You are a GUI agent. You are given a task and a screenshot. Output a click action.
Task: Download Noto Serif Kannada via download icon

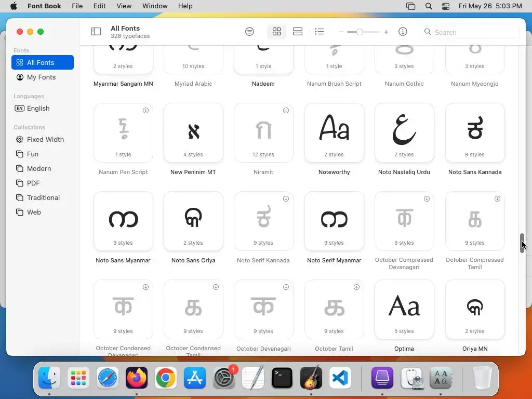pos(286,199)
